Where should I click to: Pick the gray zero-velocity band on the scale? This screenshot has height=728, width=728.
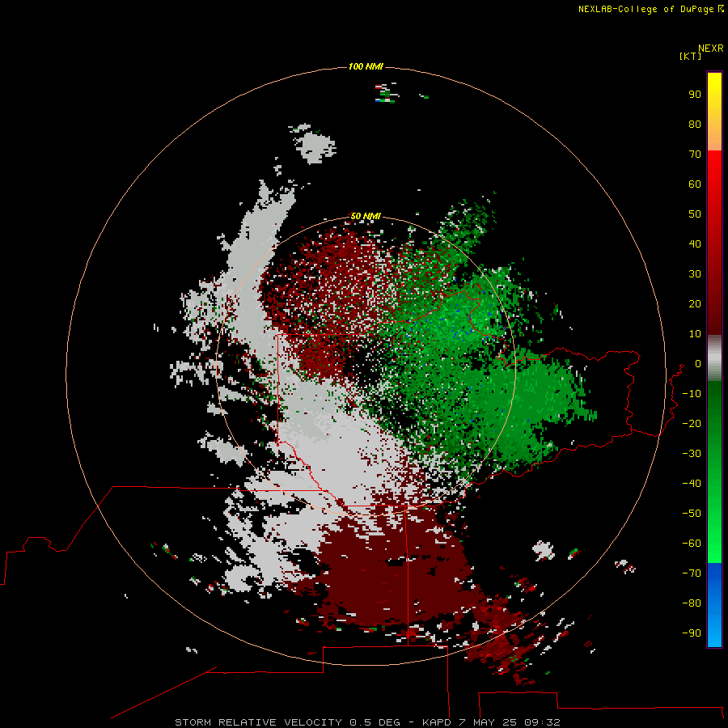pyautogui.click(x=714, y=359)
